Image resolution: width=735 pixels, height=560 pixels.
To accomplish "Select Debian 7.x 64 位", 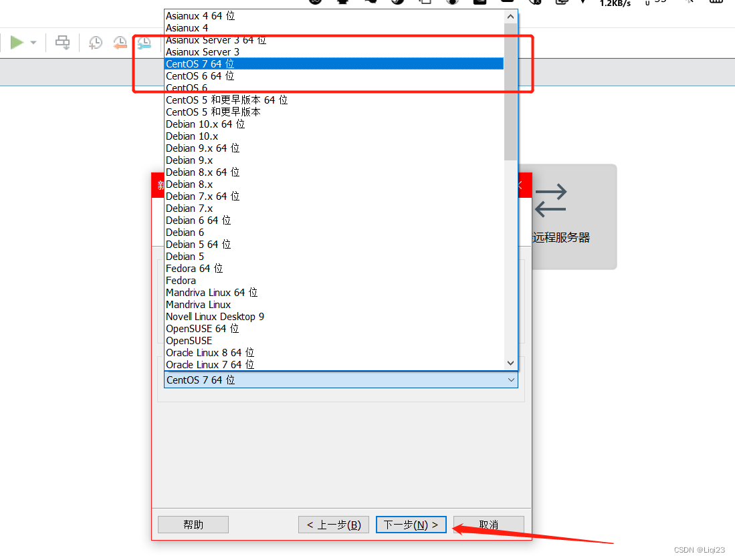I will click(334, 196).
